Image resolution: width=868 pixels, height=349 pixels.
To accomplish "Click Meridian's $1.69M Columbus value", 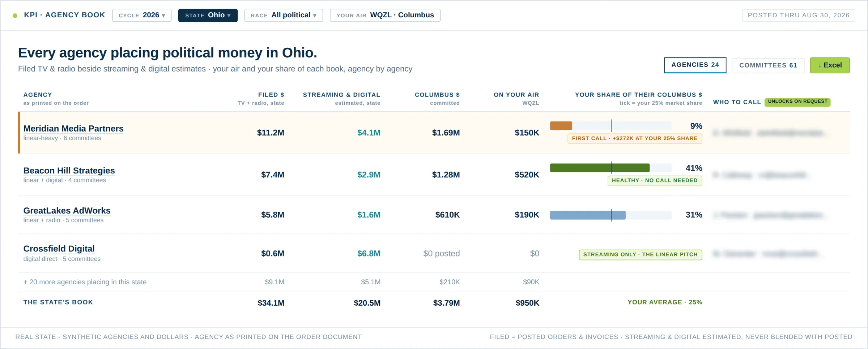I will [x=446, y=133].
